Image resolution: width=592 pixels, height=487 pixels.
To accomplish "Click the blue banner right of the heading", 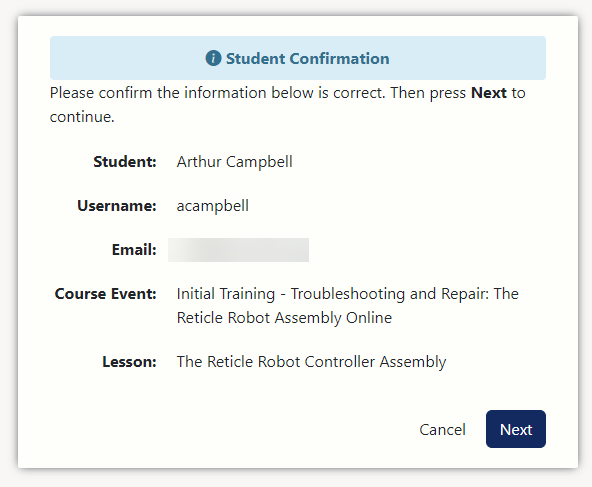I will pyautogui.click(x=467, y=58).
